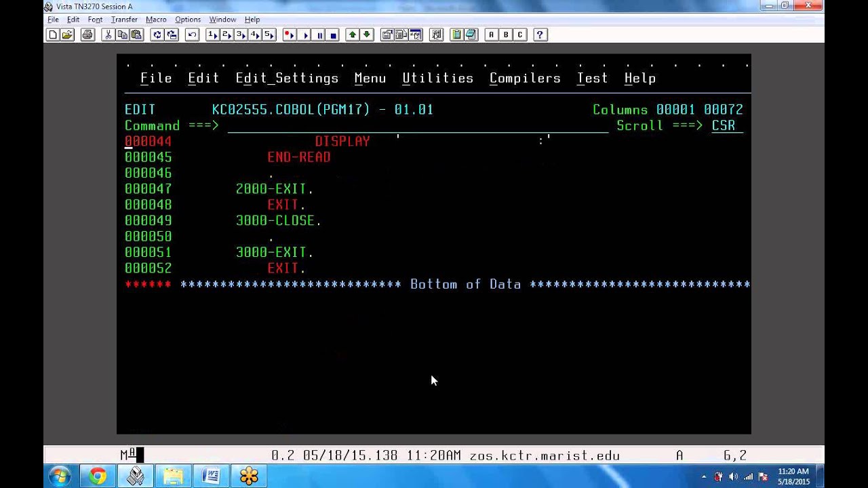
Task: Run macro 4 from the toolbar
Action: 255,35
